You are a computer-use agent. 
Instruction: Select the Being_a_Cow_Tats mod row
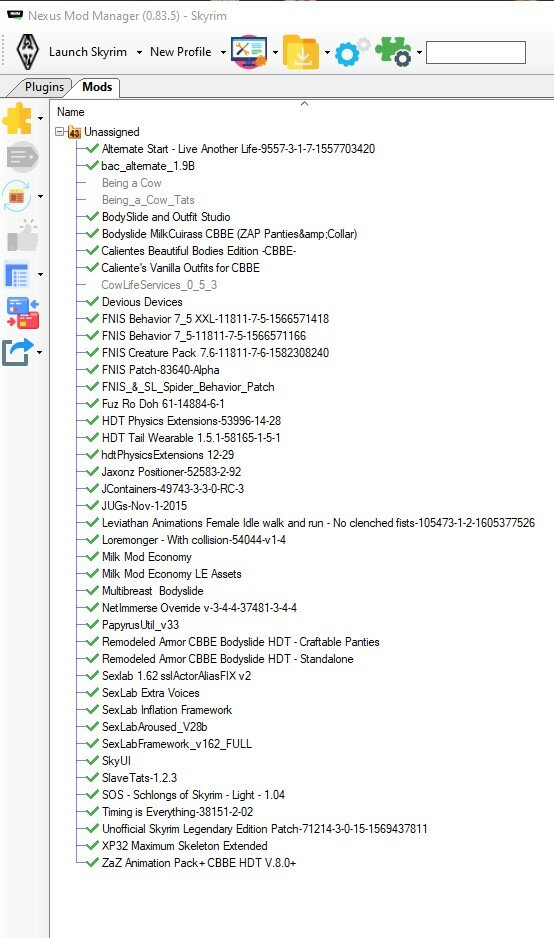pyautogui.click(x=148, y=200)
